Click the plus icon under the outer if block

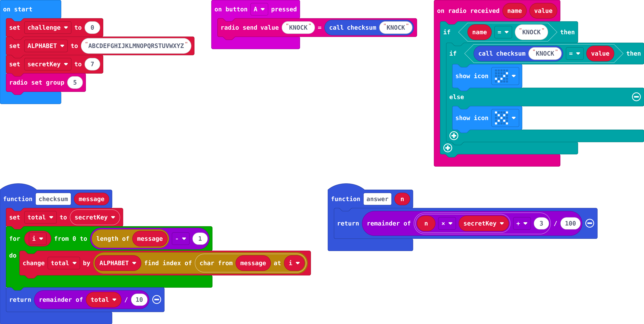click(448, 148)
